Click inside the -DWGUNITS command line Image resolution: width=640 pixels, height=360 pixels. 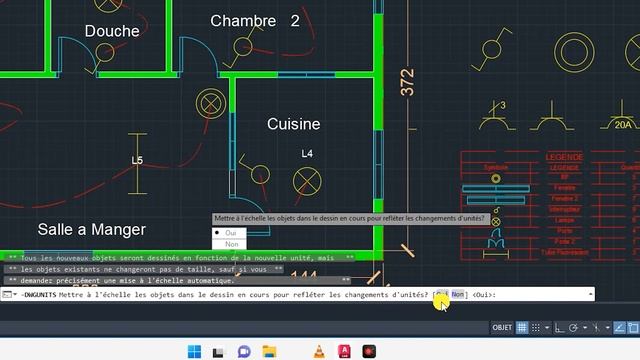[x=298, y=294]
